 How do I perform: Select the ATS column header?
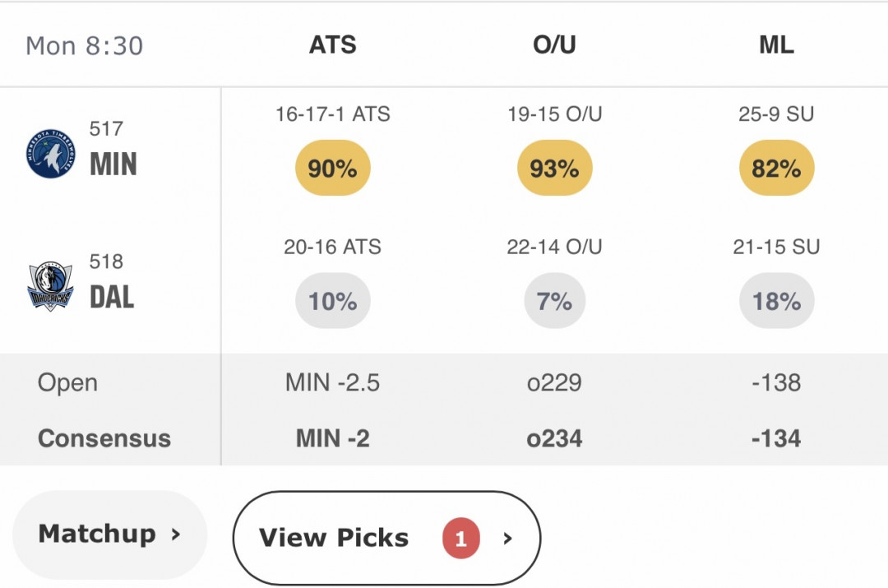(332, 44)
